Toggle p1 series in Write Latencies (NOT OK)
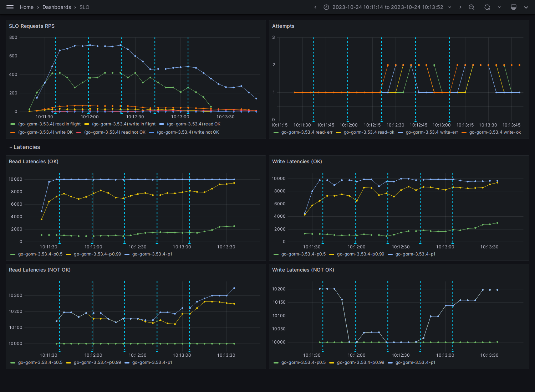This screenshot has width=535, height=392. pyautogui.click(x=416, y=362)
